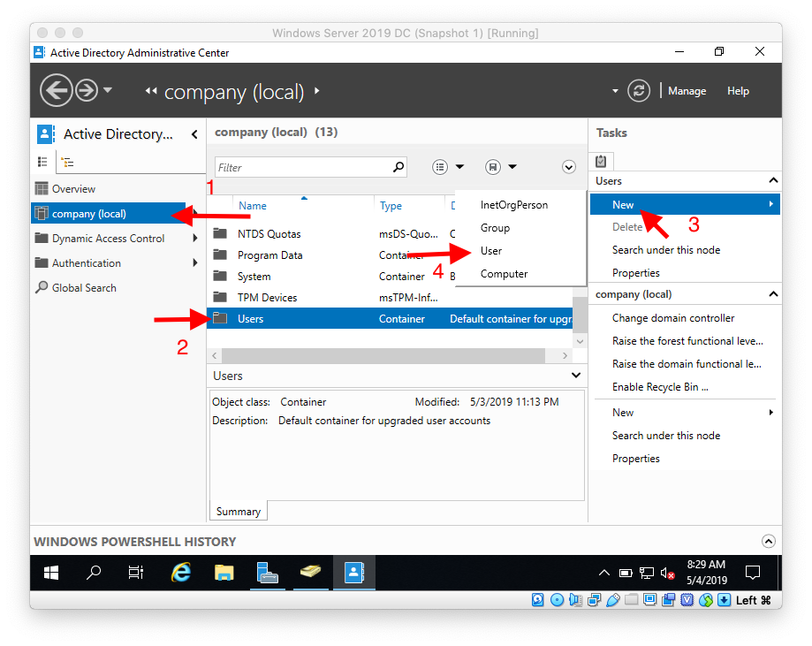Open the Active Directory Administrative Center taskbar icon
812x646 pixels.
[353, 572]
